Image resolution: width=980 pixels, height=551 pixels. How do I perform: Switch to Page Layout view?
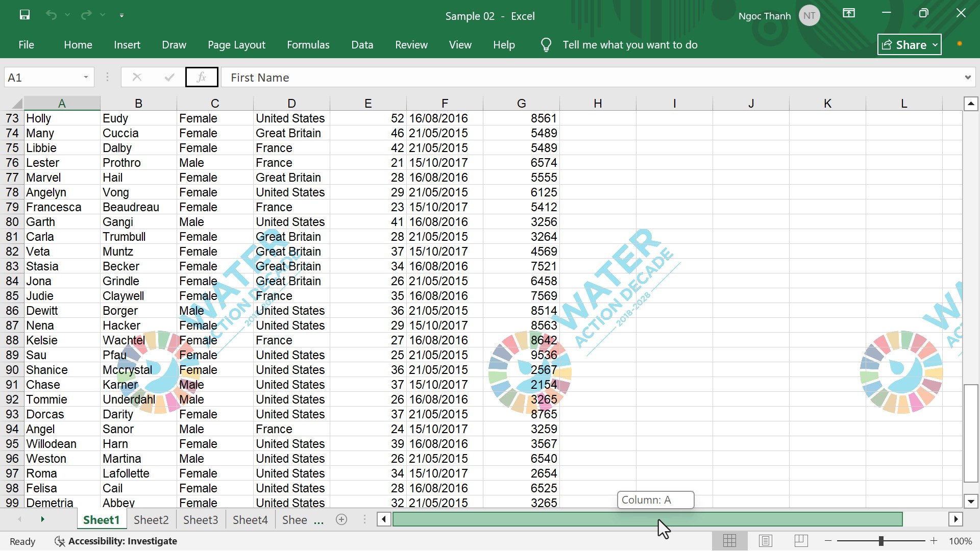765,541
